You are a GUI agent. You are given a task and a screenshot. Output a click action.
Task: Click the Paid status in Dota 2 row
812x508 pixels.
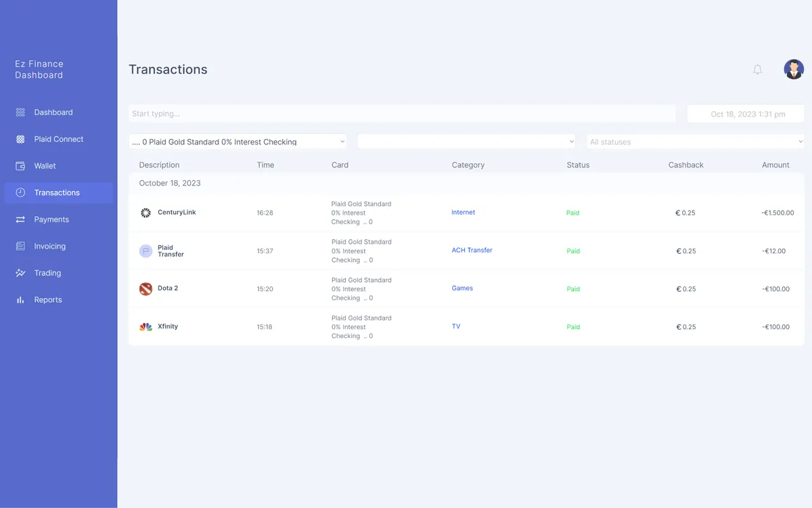573,289
